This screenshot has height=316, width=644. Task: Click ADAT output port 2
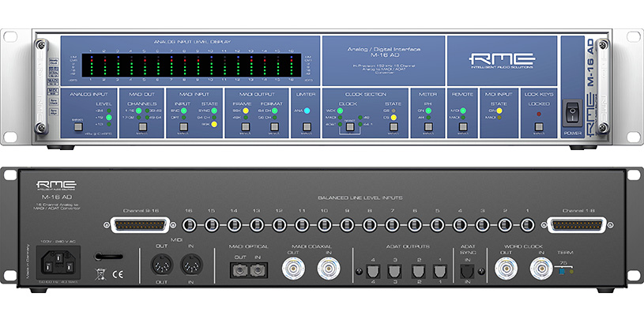[418, 271]
